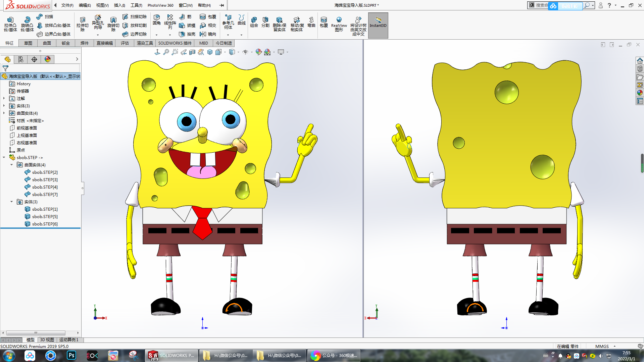Screen dimensions: 644x362
Task: Select the Fillet (圆角) tool
Action: (x=157, y=20)
